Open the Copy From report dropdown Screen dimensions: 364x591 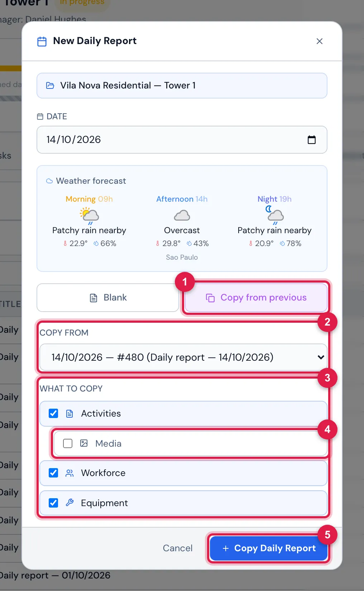(x=183, y=357)
